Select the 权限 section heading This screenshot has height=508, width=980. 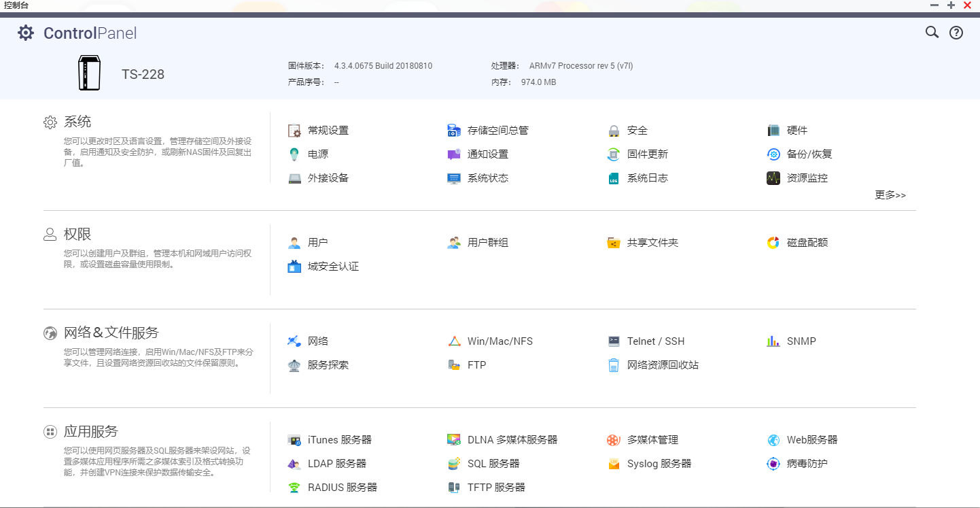[x=77, y=234]
